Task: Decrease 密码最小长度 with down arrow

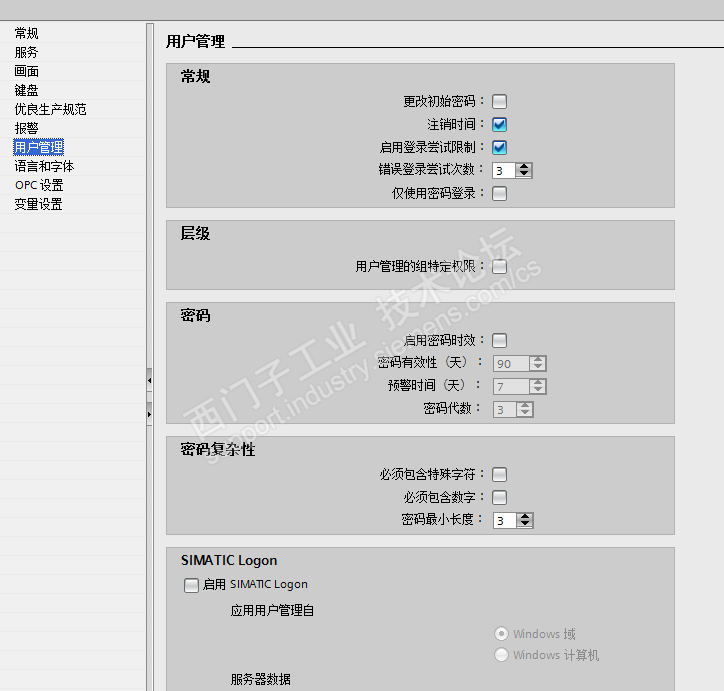Action: [x=525, y=524]
